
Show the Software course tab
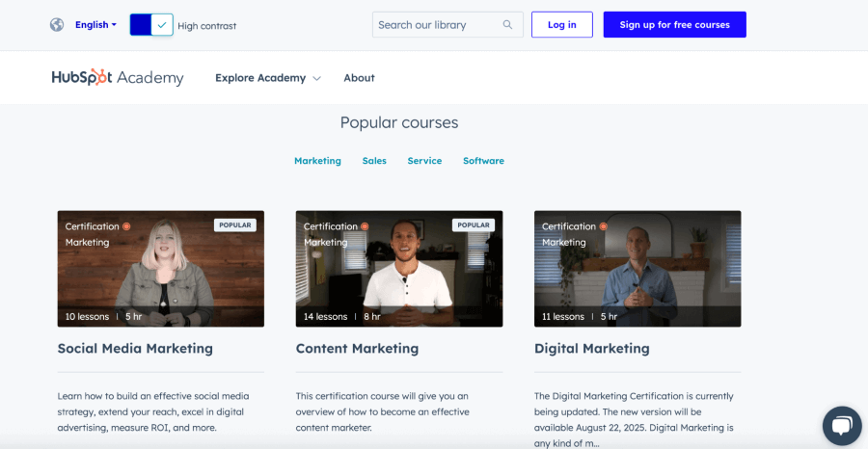click(483, 161)
